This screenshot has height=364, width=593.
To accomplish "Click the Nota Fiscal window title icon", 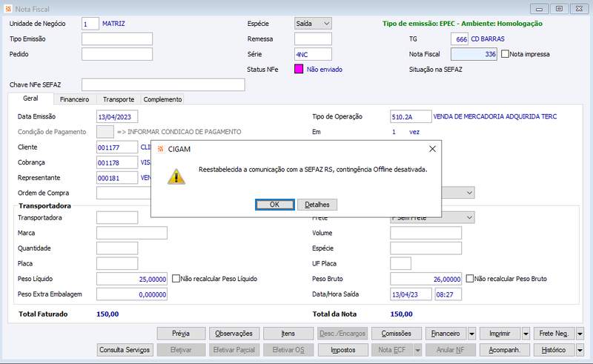I will [x=8, y=9].
